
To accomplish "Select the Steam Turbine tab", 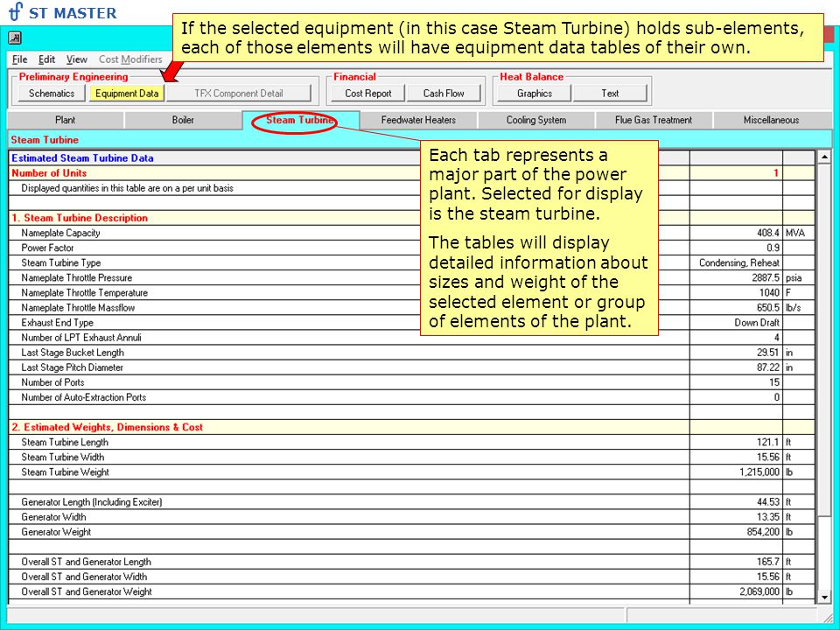I will 300,120.
